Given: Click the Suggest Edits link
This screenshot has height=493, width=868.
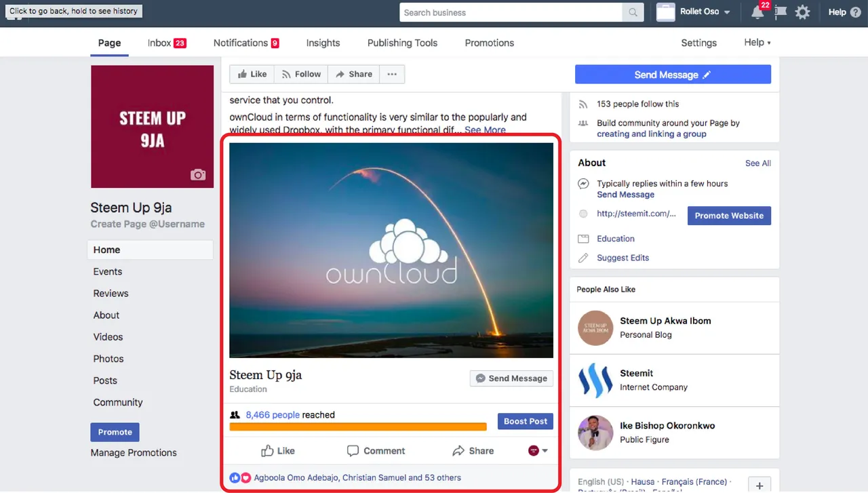Looking at the screenshot, I should pyautogui.click(x=623, y=258).
